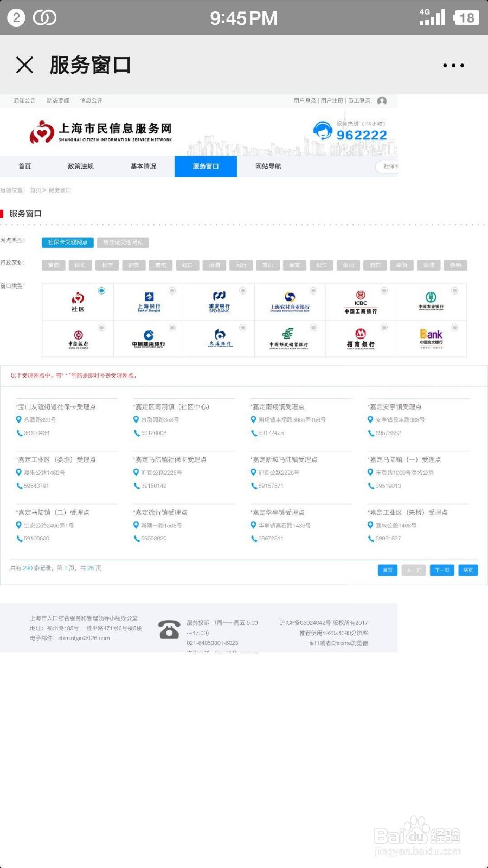488x868 pixels.
Task: Click the user avatar icon
Action: [382, 101]
